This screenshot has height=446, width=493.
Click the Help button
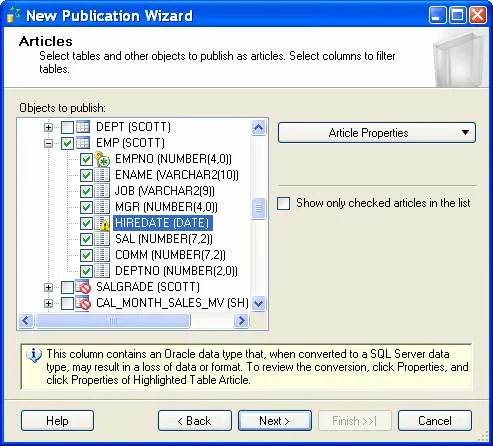click(x=57, y=421)
